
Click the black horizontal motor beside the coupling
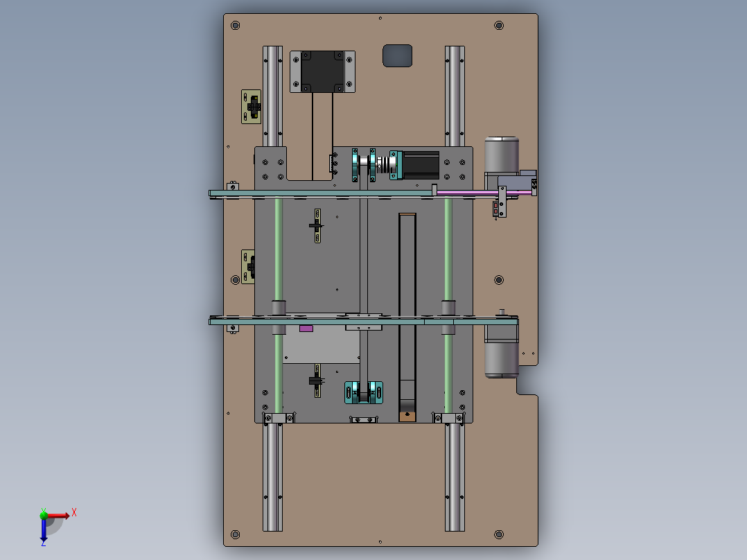(x=421, y=165)
